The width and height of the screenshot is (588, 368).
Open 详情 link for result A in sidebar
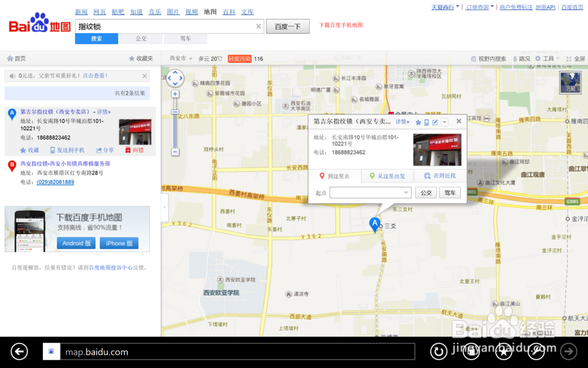coord(104,112)
